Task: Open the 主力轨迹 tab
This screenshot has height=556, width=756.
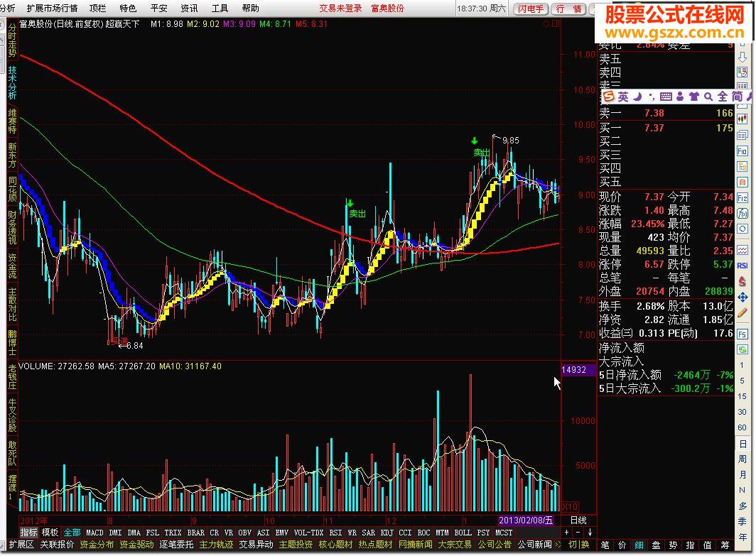Action: 216,545
